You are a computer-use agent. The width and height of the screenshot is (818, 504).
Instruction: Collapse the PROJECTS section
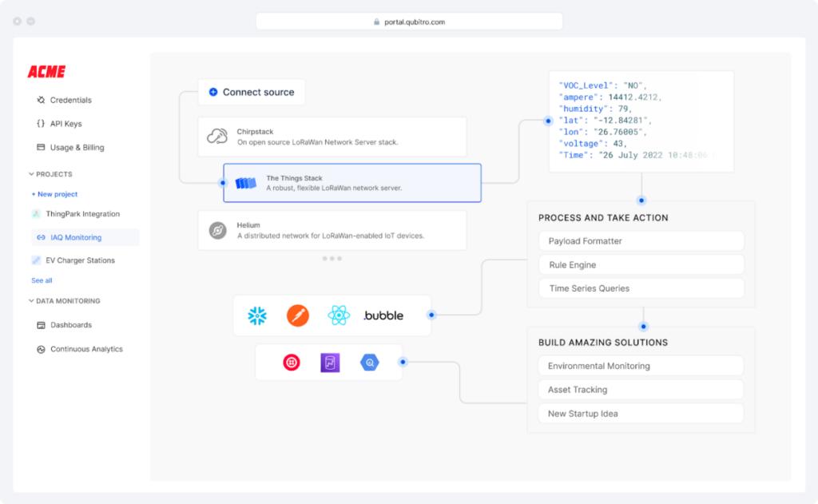click(31, 174)
